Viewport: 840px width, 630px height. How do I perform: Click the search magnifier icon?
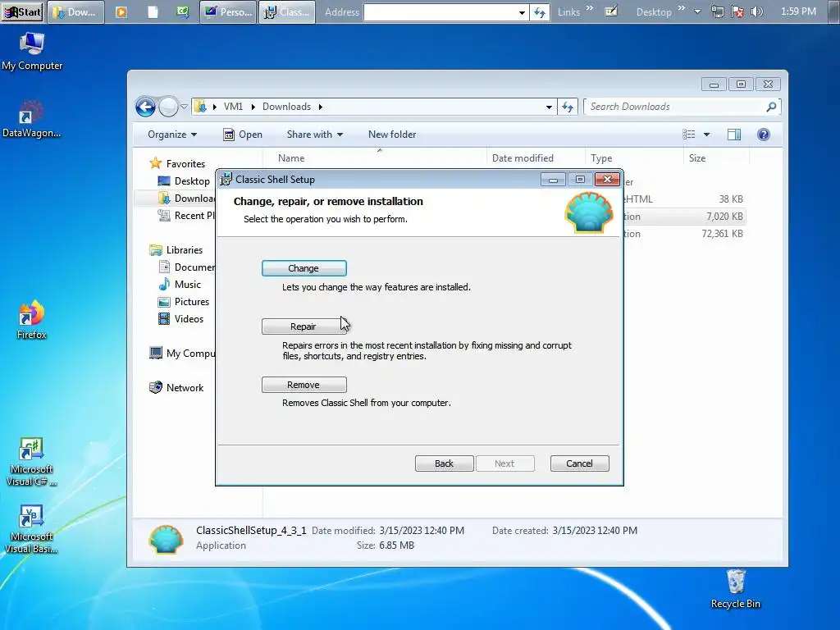(x=771, y=107)
